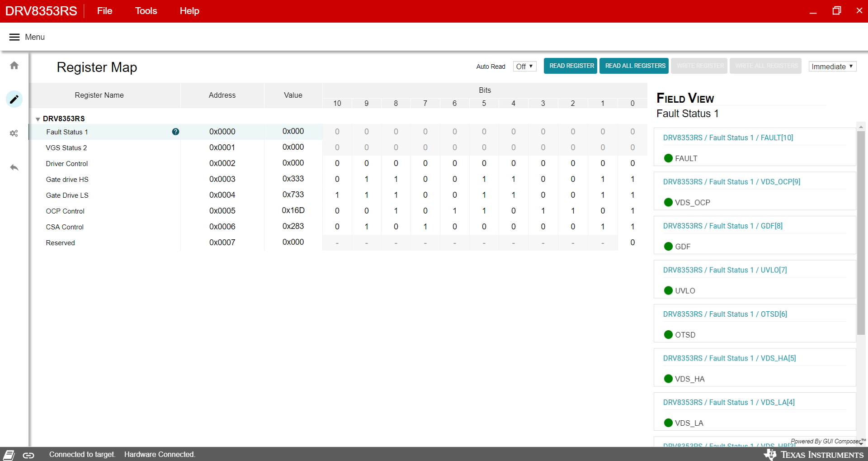This screenshot has height=461, width=868.
Task: Select the Gate Drive LS register row
Action: coord(338,195)
